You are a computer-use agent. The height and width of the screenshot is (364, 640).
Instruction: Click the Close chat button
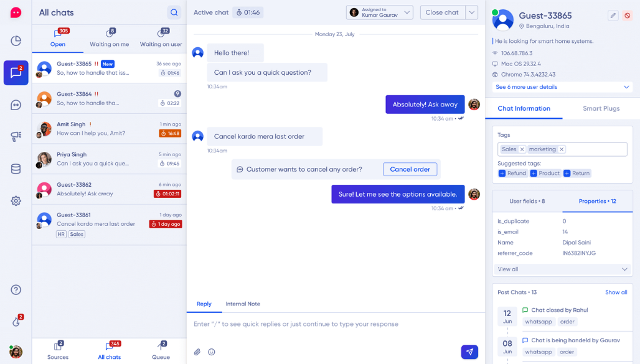tap(443, 12)
